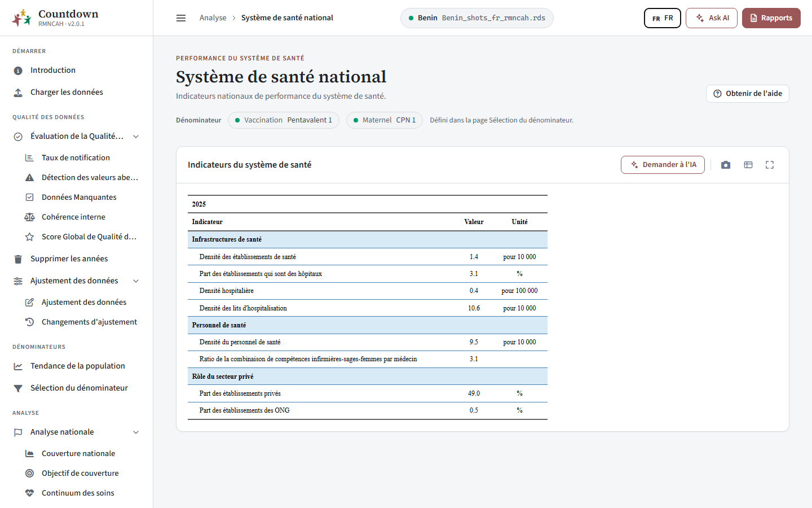Collapse Analyse nationale chevron

pos(136,432)
